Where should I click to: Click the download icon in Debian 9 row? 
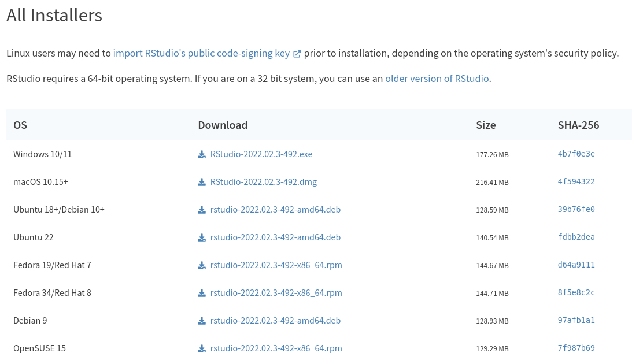(202, 321)
